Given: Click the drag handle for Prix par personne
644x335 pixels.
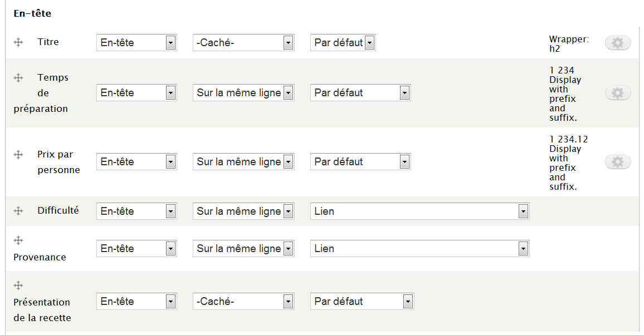Looking at the screenshot, I should click(x=18, y=155).
